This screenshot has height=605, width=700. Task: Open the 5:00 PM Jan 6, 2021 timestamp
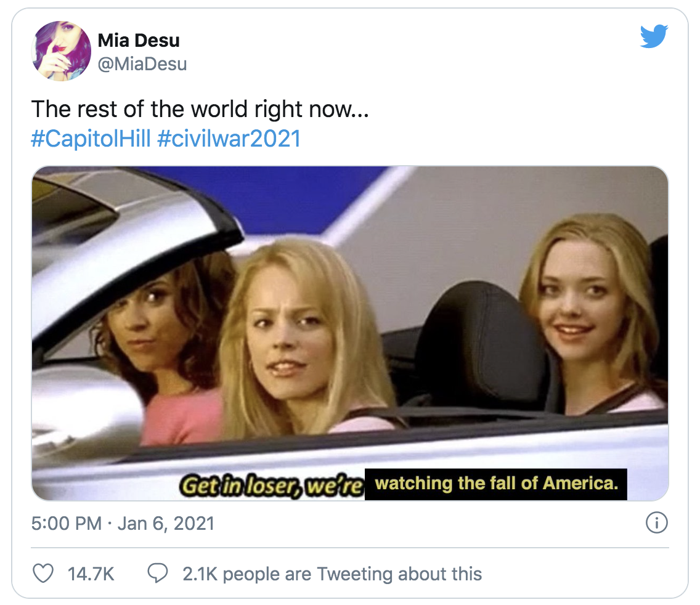click(123, 523)
